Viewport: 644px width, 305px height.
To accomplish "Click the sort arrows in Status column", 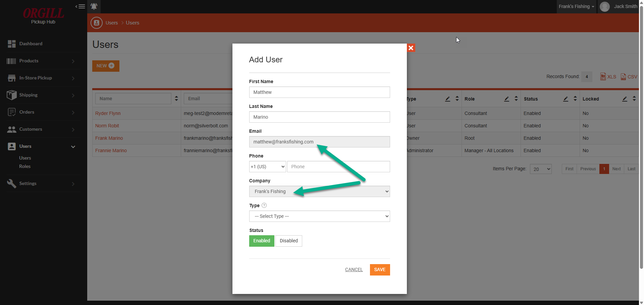I will [x=575, y=99].
